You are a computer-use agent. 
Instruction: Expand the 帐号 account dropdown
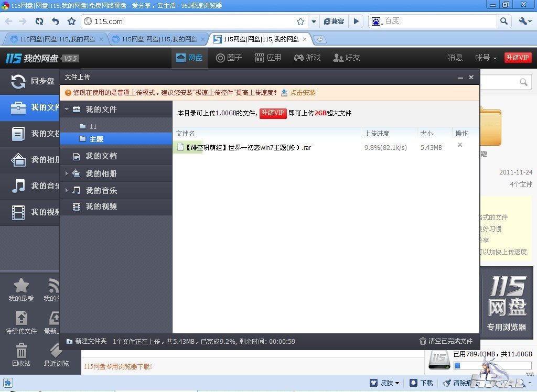point(486,58)
